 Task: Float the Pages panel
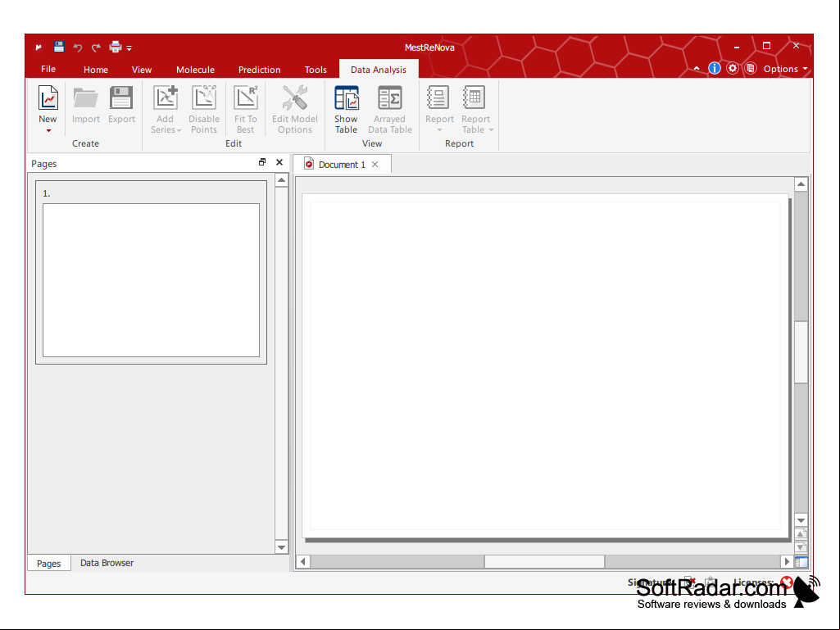tap(262, 162)
